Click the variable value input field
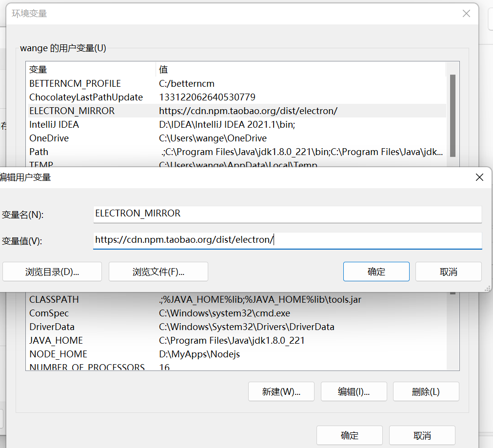The width and height of the screenshot is (493, 448). (287, 240)
